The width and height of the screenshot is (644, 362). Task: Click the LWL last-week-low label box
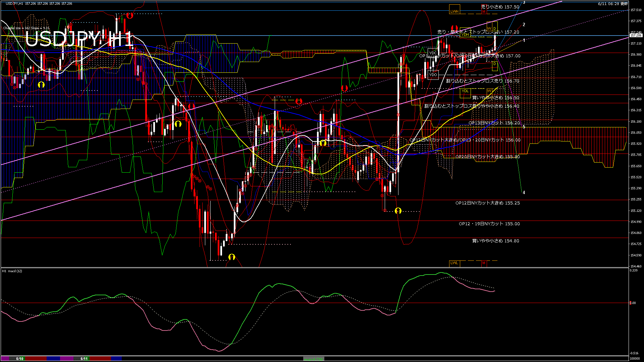454,263
